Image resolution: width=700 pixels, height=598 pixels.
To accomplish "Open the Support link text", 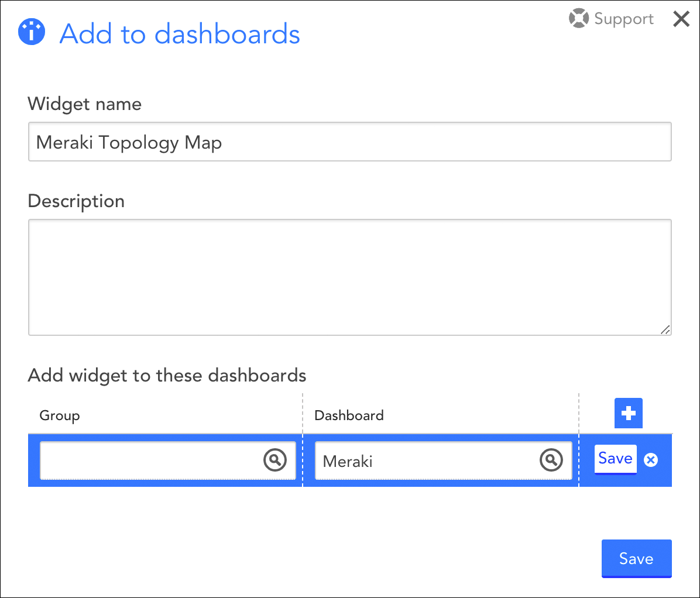I will click(623, 19).
